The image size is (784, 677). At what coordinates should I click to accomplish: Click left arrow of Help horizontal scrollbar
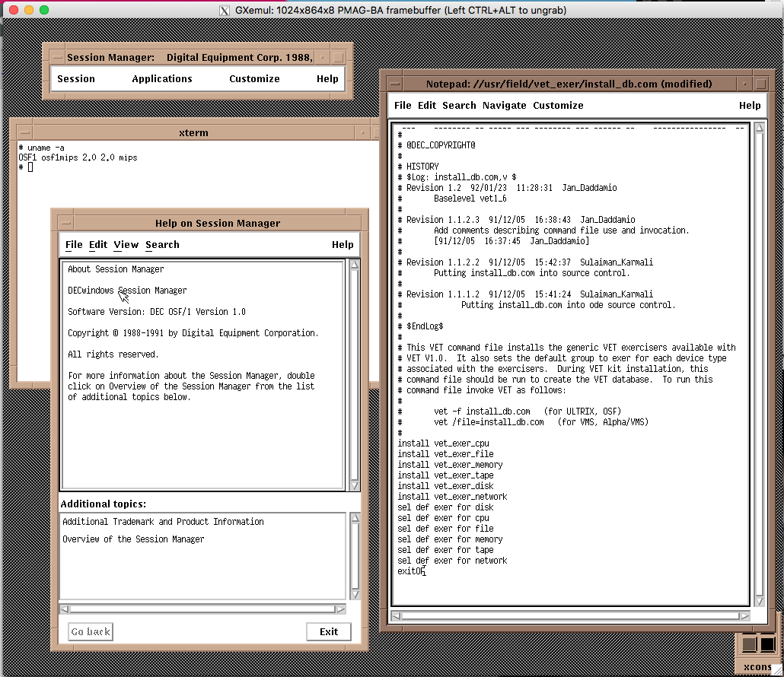coord(65,609)
